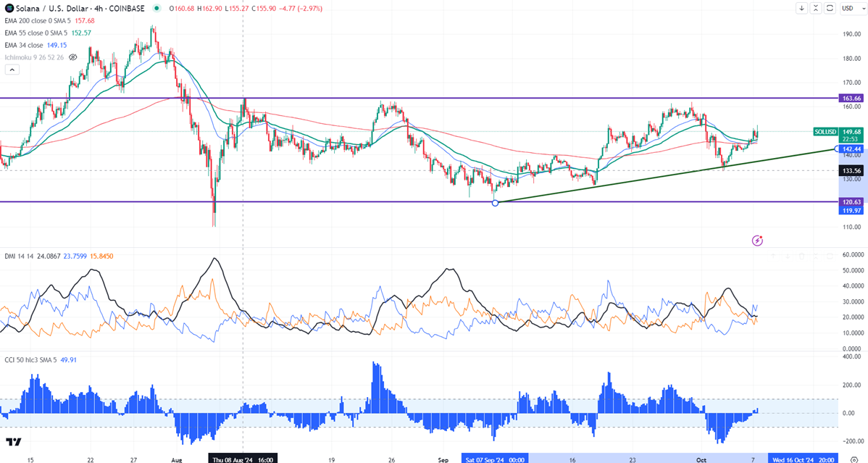The width and height of the screenshot is (868, 463).
Task: Click the Oct label on time axis
Action: point(701,459)
